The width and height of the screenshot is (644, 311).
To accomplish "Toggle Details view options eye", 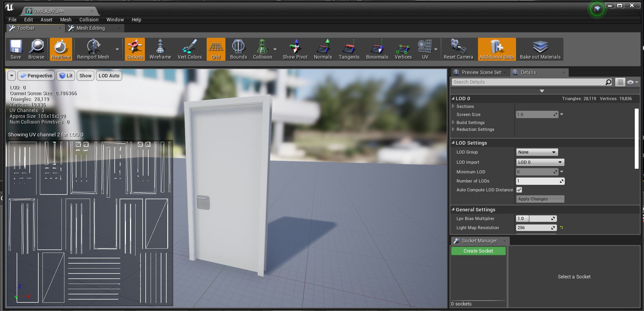I will pos(633,82).
